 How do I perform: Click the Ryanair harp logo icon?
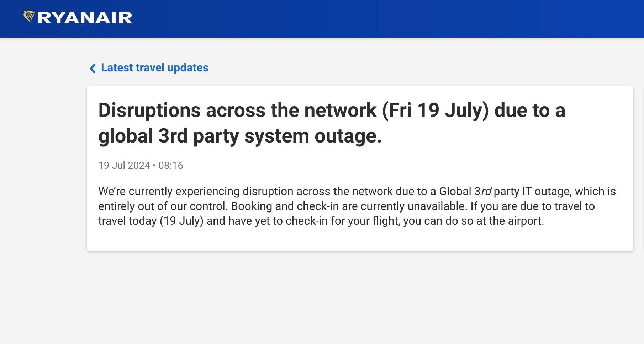29,17
